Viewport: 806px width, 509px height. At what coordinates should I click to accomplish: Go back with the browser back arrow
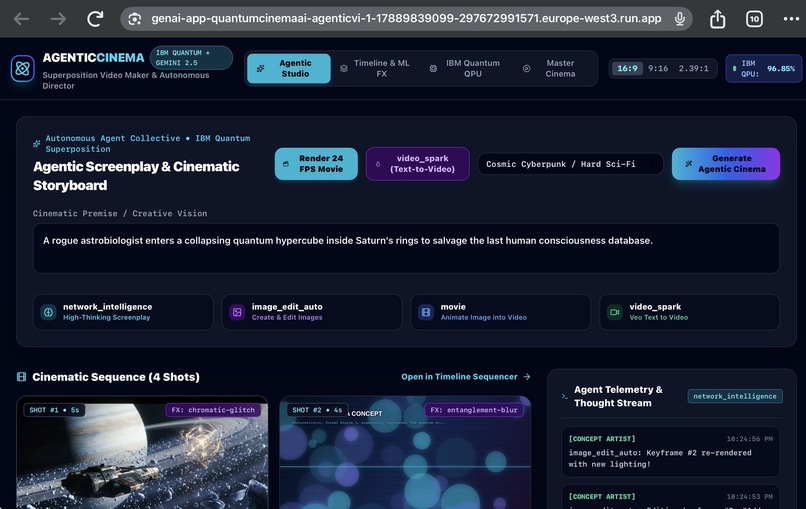coord(21,19)
